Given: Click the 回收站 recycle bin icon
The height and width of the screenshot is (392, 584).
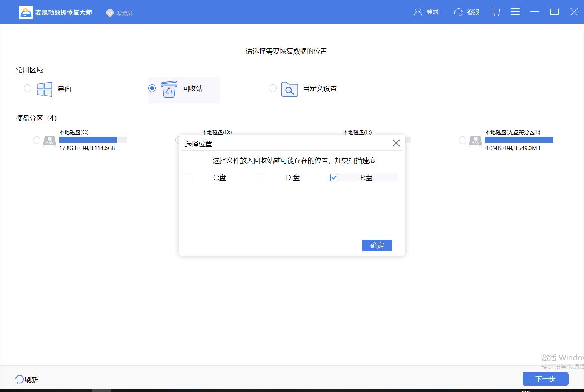Looking at the screenshot, I should click(x=169, y=89).
